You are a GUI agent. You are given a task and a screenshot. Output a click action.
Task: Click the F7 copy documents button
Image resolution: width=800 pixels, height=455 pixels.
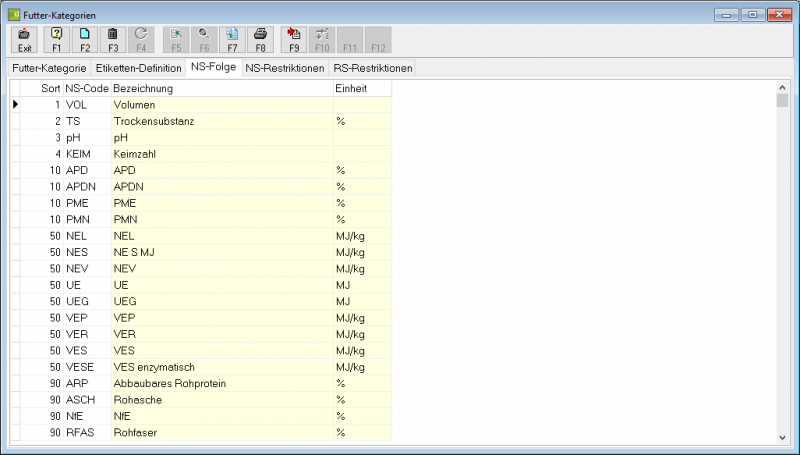[x=232, y=40]
